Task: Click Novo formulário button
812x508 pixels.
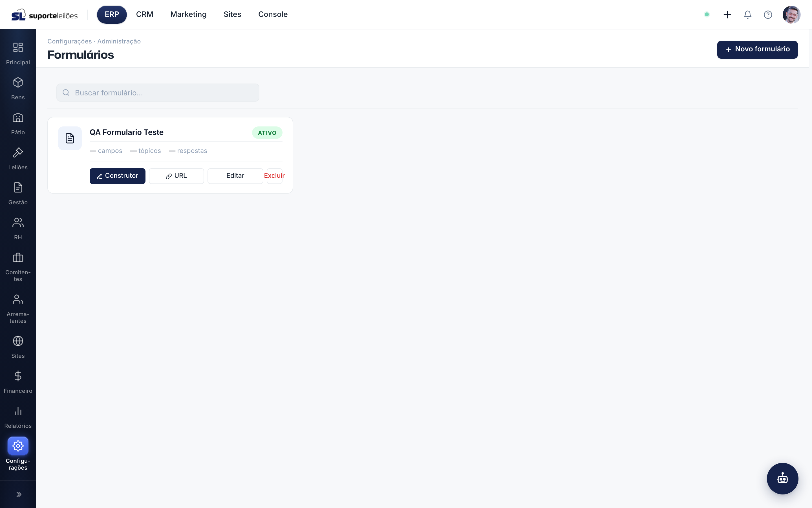Action: (x=757, y=49)
